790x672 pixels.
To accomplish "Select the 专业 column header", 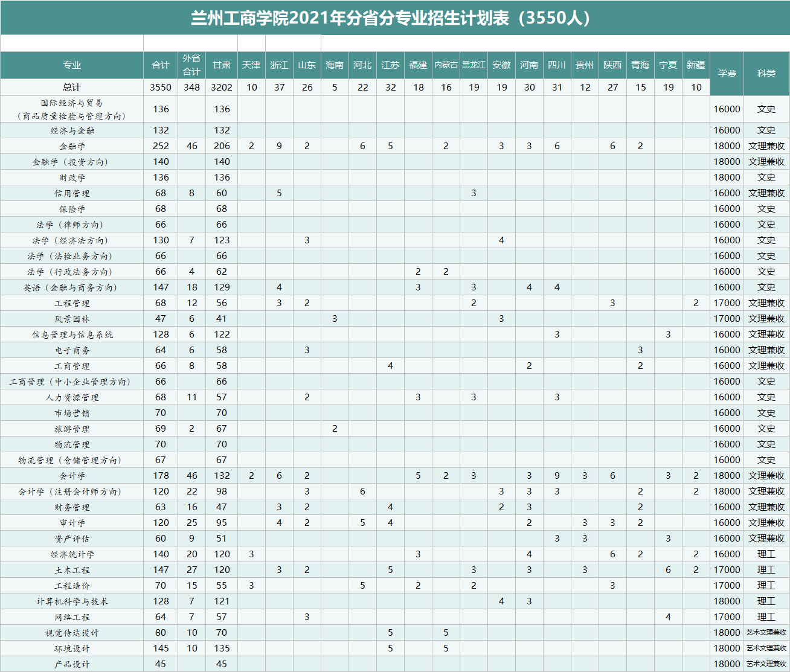I will pyautogui.click(x=72, y=65).
